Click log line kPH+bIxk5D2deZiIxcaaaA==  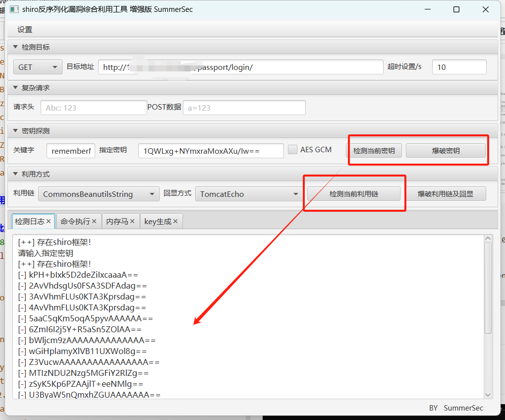pyautogui.click(x=78, y=275)
